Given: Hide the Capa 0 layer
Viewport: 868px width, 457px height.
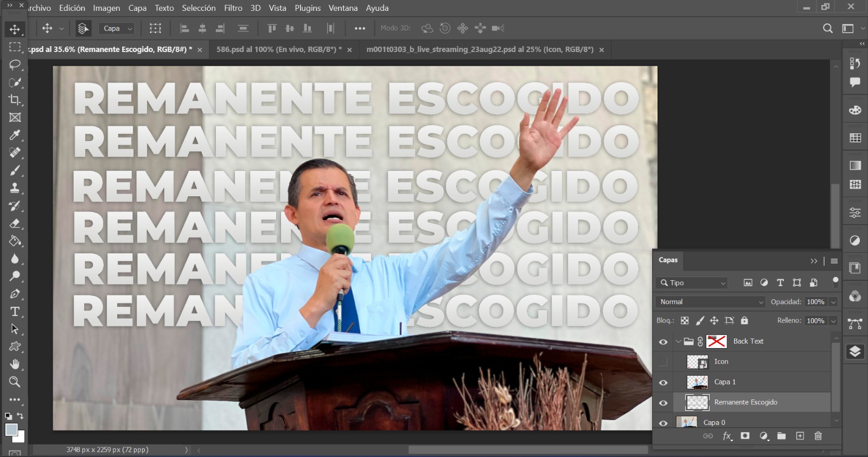Looking at the screenshot, I should click(663, 423).
